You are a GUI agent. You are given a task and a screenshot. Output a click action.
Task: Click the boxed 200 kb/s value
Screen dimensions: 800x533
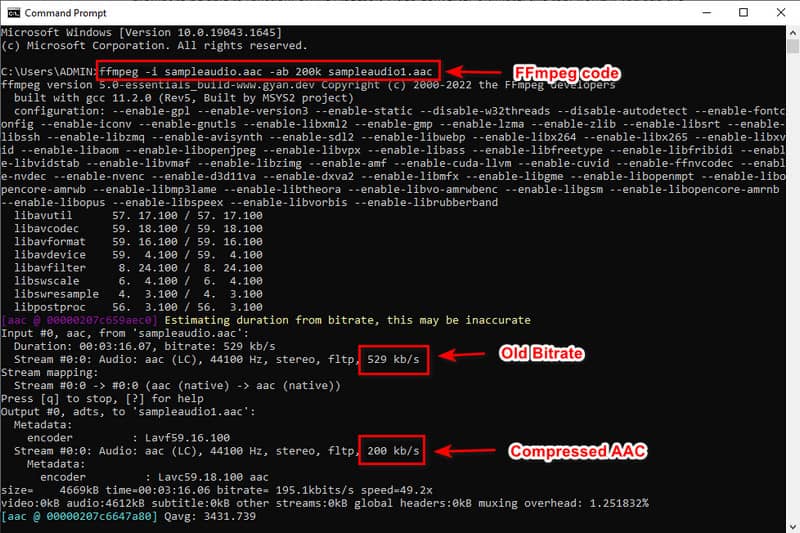392,452
